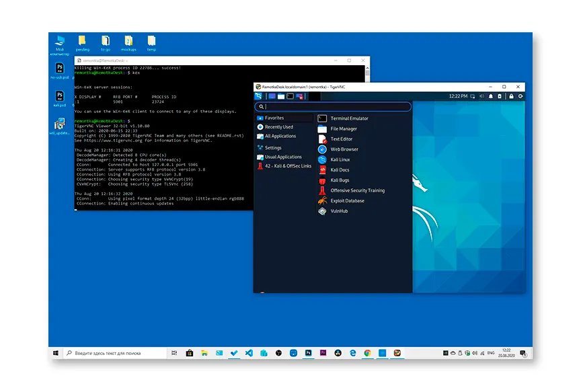Viewport: 581px width, 392px height.
Task: Open Microsoft Edge from the taskbar
Action: tap(353, 353)
